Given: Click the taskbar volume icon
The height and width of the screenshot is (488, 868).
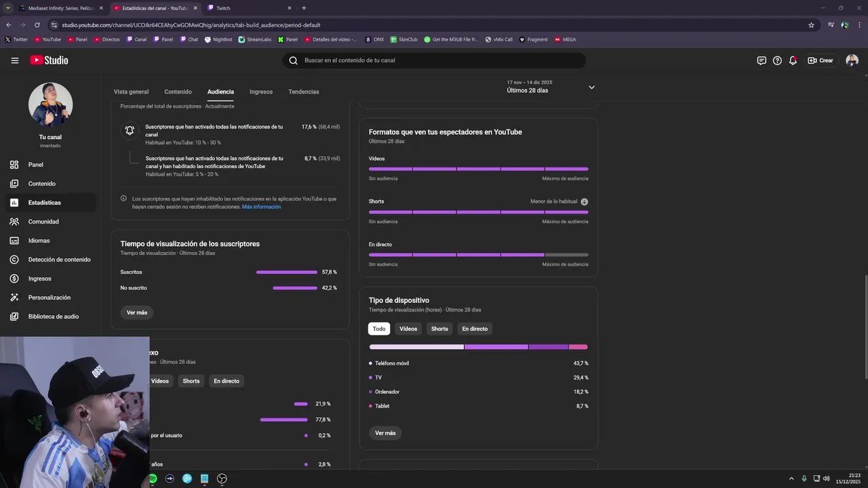Looking at the screenshot, I should pyautogui.click(x=826, y=479).
